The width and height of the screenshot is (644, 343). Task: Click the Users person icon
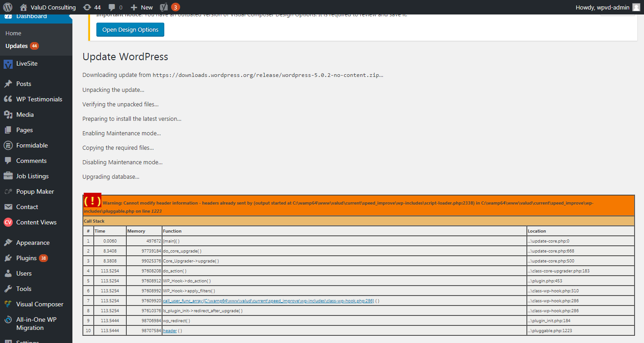click(x=8, y=273)
